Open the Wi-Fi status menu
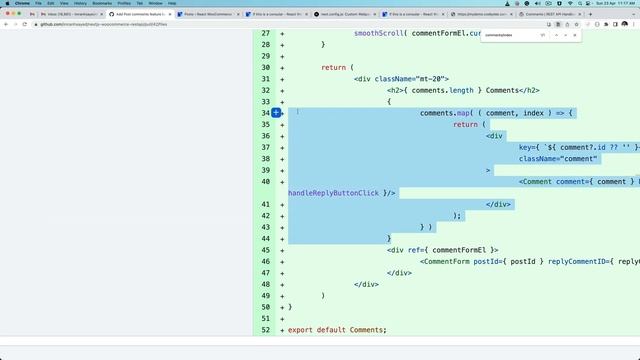The image size is (640, 360). click(570, 3)
